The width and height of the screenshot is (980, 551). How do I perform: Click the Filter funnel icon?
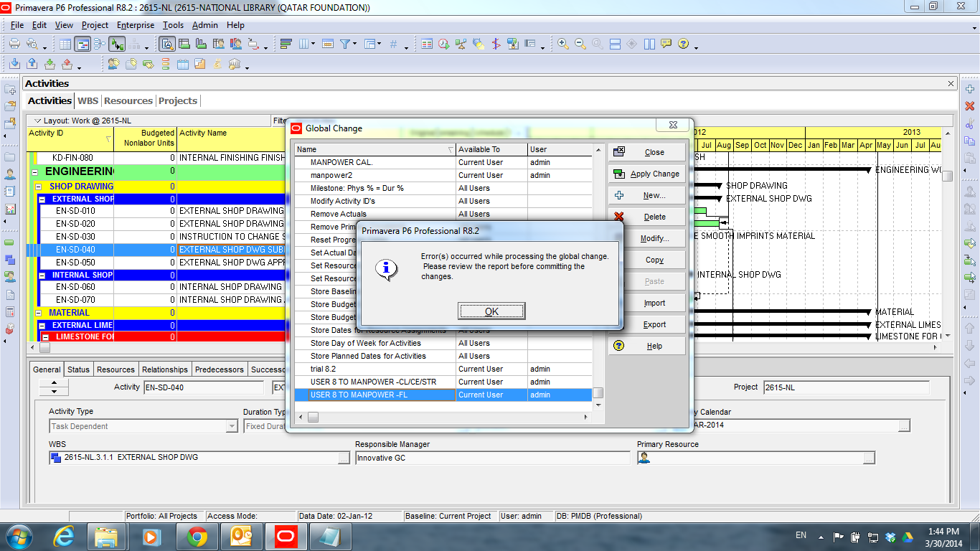(345, 44)
